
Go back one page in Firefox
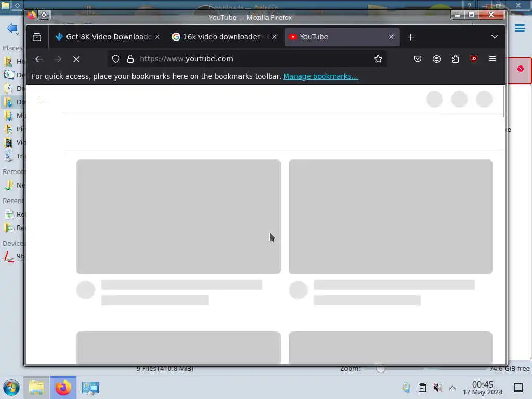point(39,59)
